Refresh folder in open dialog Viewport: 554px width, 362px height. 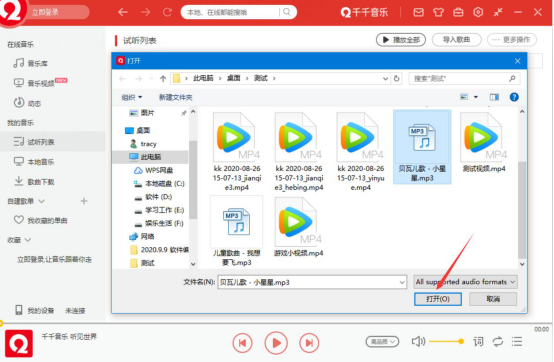(x=396, y=78)
